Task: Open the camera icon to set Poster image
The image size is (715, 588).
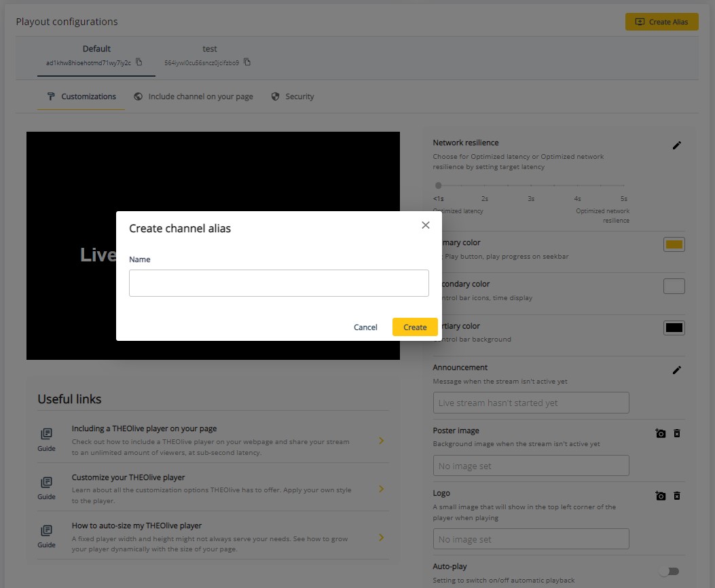Action: (x=660, y=433)
